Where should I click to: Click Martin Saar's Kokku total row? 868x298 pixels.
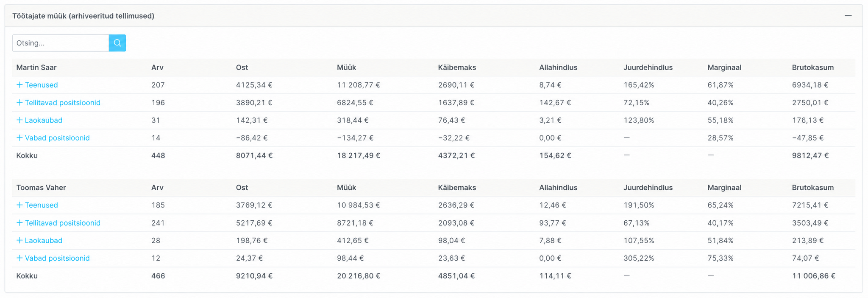(434, 155)
